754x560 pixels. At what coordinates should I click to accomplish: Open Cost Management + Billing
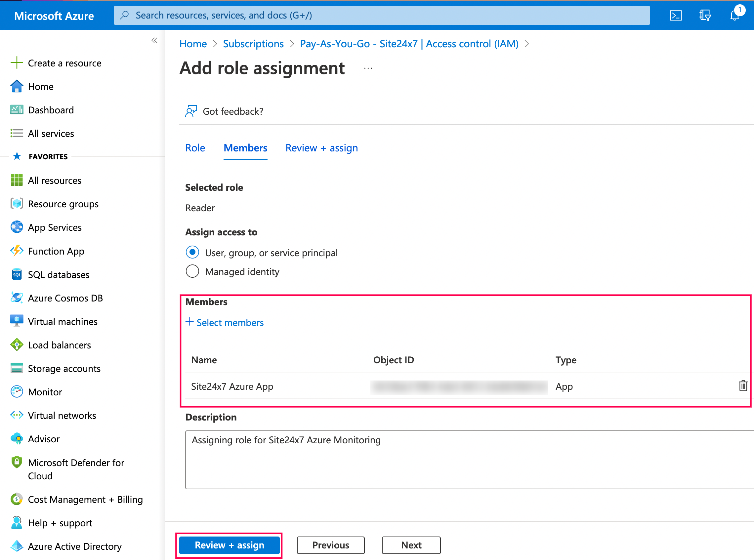(x=85, y=499)
